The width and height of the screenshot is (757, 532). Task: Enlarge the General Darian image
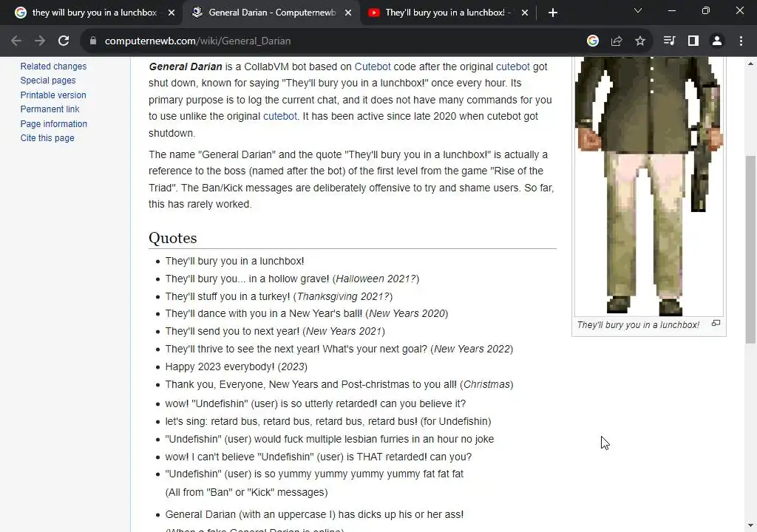(716, 323)
